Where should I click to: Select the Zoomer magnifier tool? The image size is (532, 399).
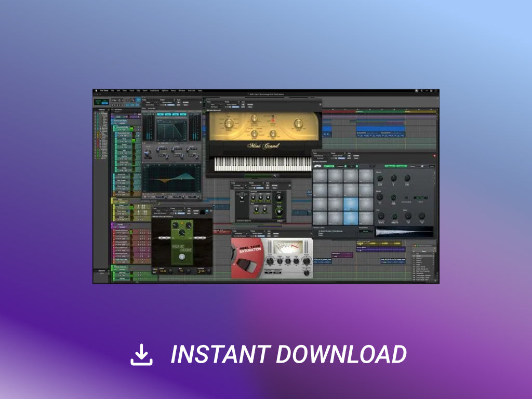point(133,100)
